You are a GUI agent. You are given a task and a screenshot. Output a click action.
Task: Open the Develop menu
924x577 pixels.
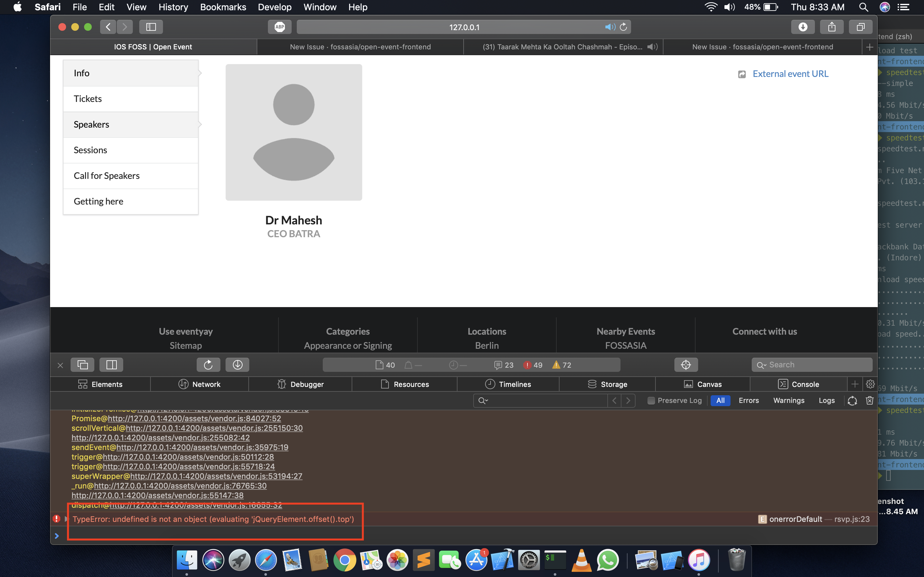coord(275,7)
